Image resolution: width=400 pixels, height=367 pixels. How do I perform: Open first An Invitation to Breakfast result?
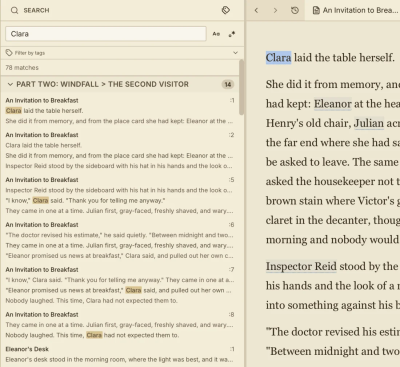click(x=120, y=111)
